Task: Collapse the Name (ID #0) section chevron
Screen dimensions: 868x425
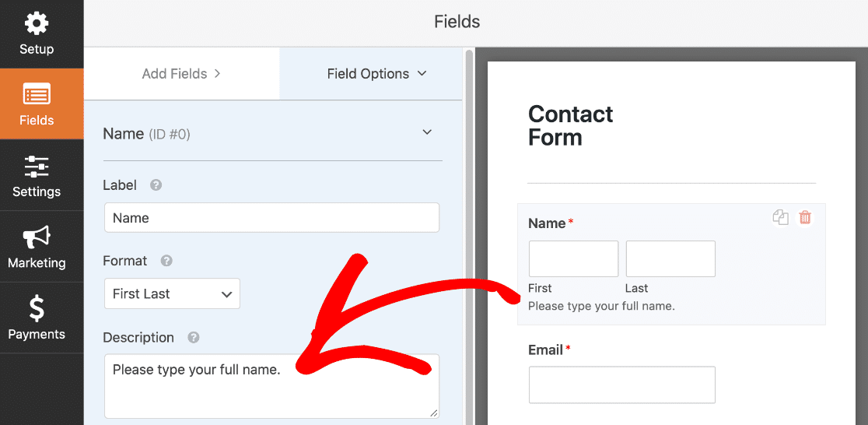Action: click(x=427, y=132)
